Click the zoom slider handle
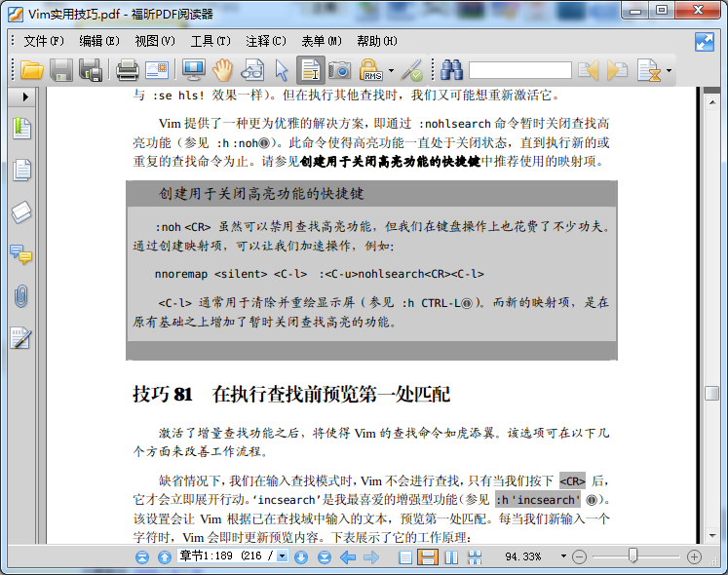The image size is (728, 575). 632,556
